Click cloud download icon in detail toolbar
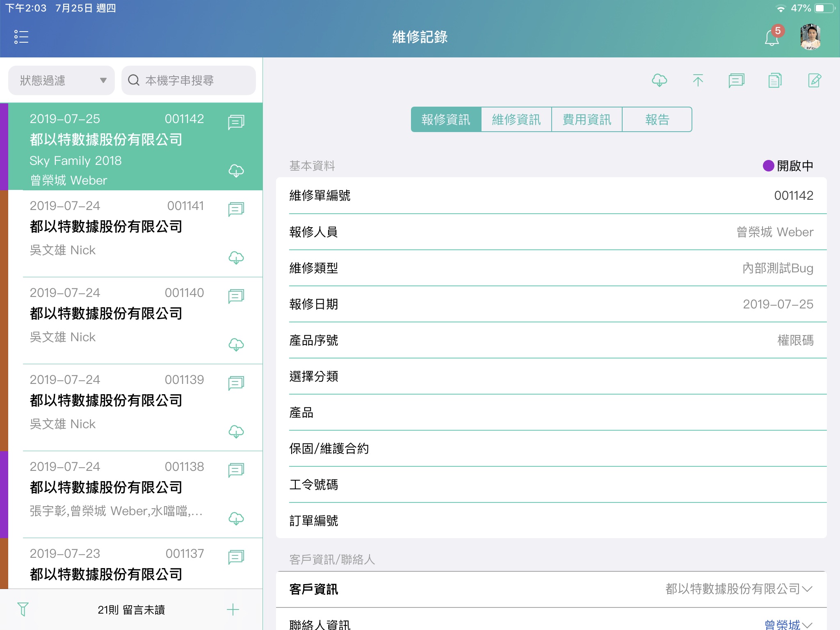The image size is (840, 630). (659, 80)
